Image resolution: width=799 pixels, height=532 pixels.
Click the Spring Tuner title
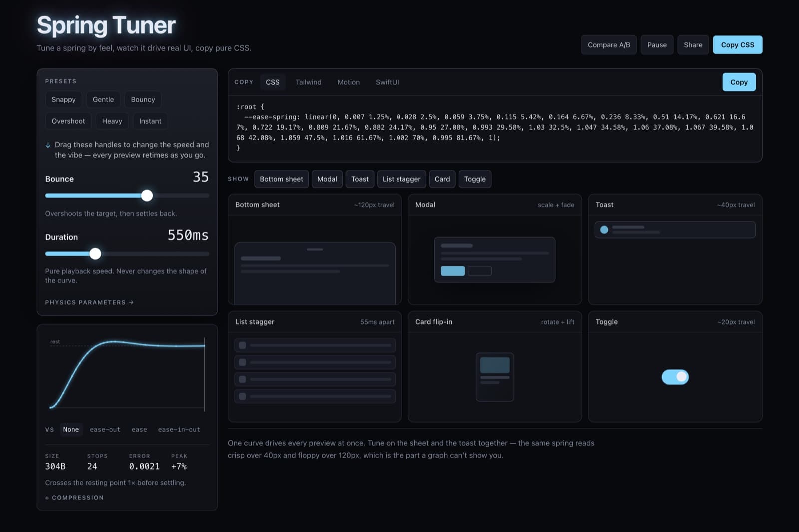click(106, 25)
